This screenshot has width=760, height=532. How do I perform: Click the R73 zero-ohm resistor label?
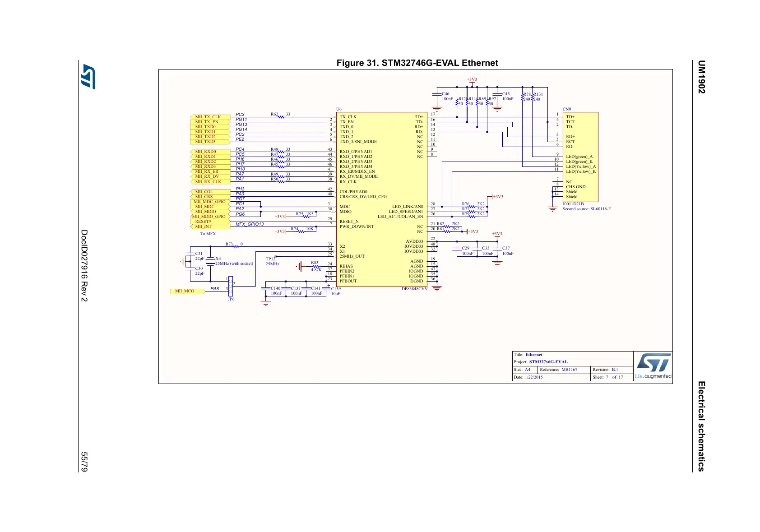(229, 244)
